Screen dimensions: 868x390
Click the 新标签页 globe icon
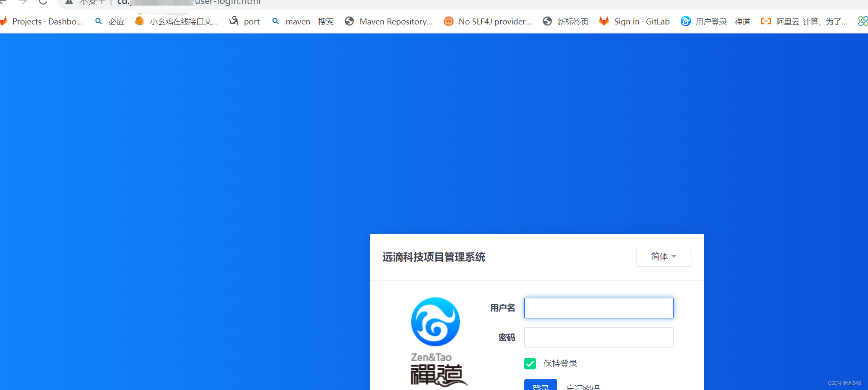tap(547, 21)
